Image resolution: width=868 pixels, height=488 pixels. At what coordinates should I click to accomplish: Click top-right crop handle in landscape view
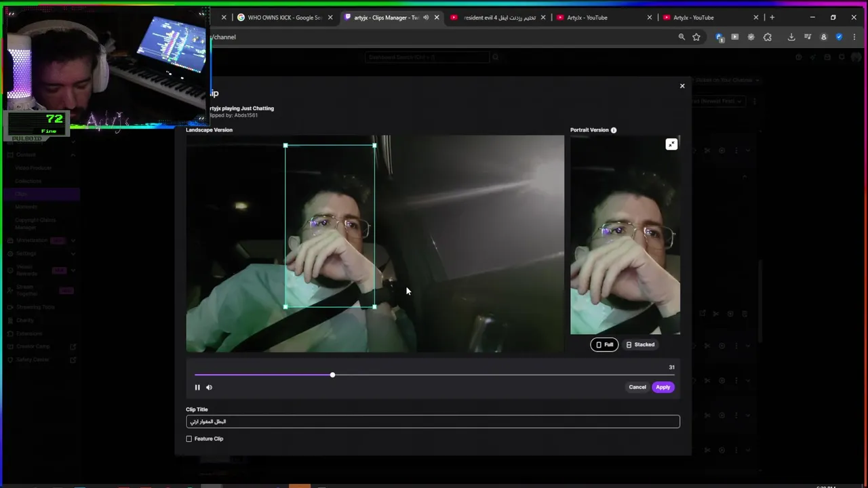coord(374,145)
